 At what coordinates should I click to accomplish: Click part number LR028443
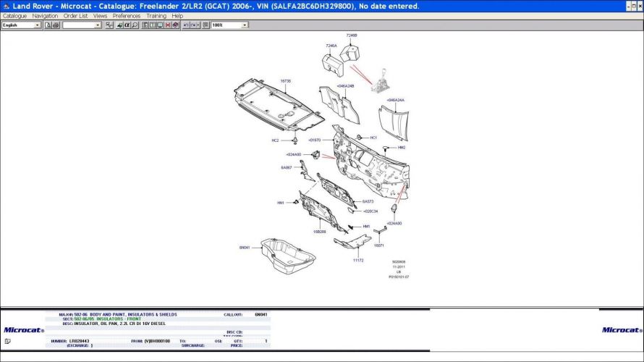click(80, 341)
